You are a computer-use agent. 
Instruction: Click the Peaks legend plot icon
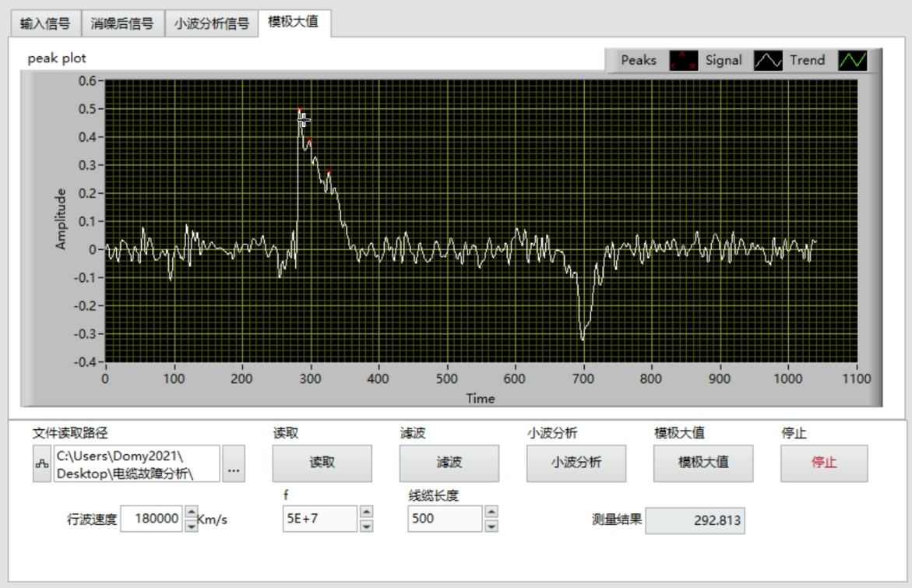pos(684,61)
